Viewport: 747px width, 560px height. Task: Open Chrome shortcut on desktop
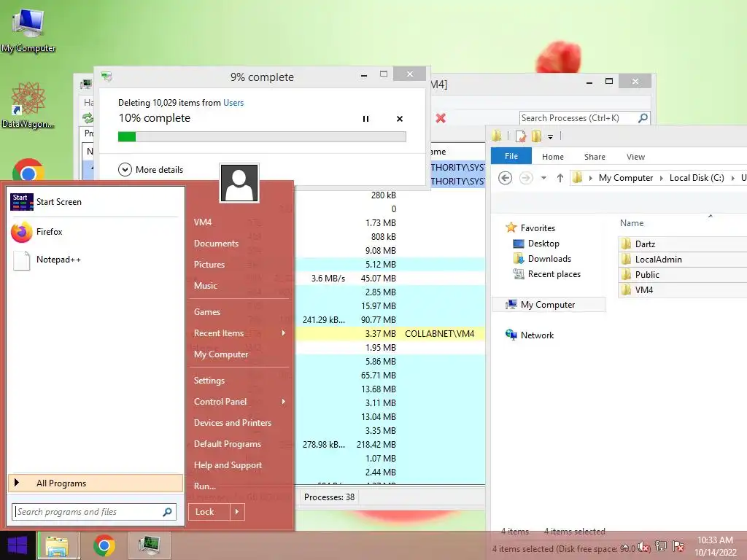[28, 171]
